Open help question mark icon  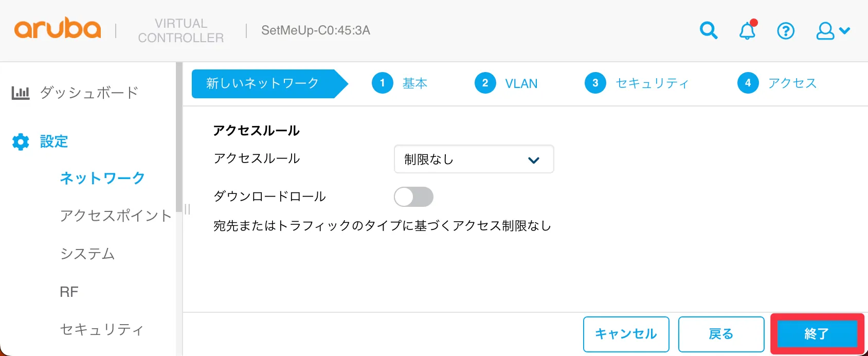coord(786,31)
